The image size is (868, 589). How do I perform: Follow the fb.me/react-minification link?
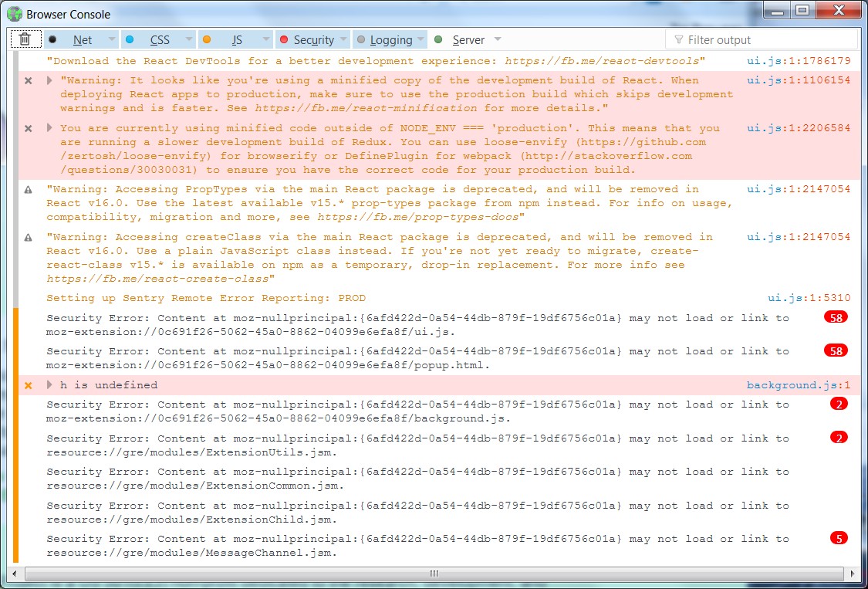(x=366, y=108)
